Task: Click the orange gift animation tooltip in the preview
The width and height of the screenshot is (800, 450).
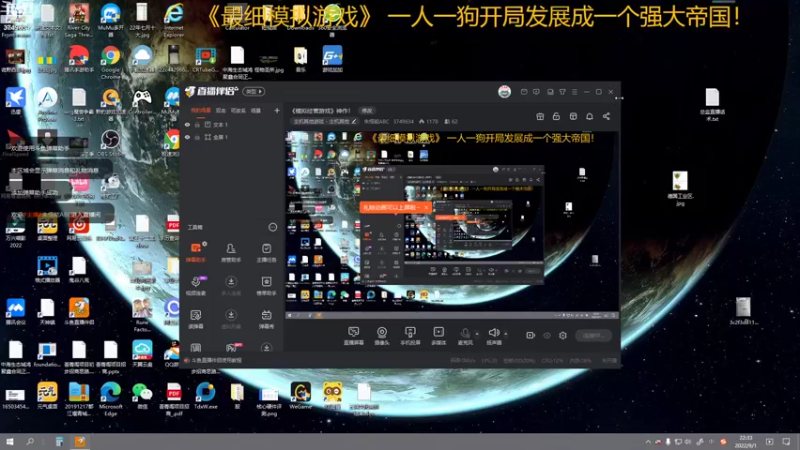Action: tap(395, 208)
